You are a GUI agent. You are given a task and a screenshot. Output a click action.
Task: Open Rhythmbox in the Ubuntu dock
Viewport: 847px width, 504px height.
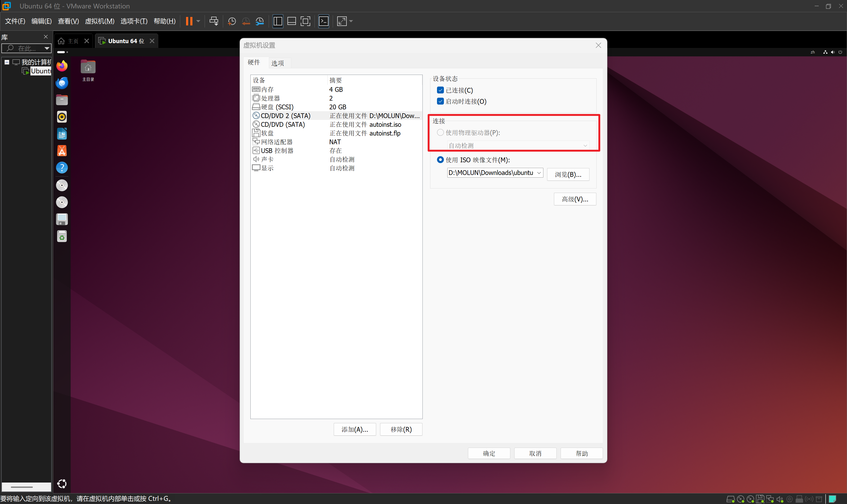click(62, 117)
